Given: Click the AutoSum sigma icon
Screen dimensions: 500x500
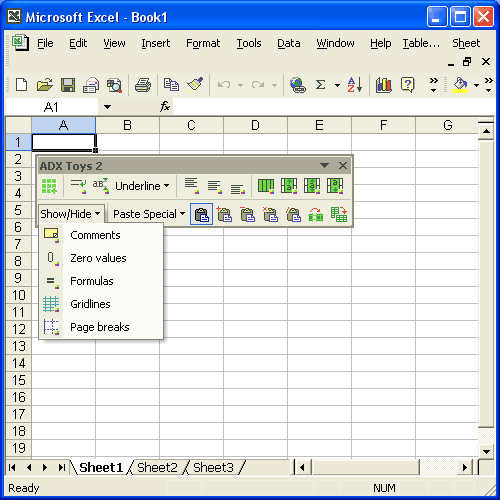Looking at the screenshot, I should click(320, 85).
